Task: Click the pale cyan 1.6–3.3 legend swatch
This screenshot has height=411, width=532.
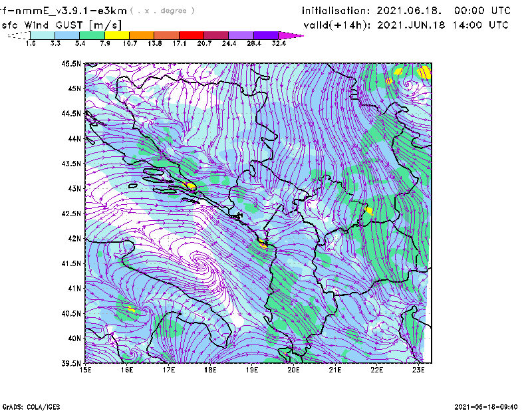Action: click(43, 35)
